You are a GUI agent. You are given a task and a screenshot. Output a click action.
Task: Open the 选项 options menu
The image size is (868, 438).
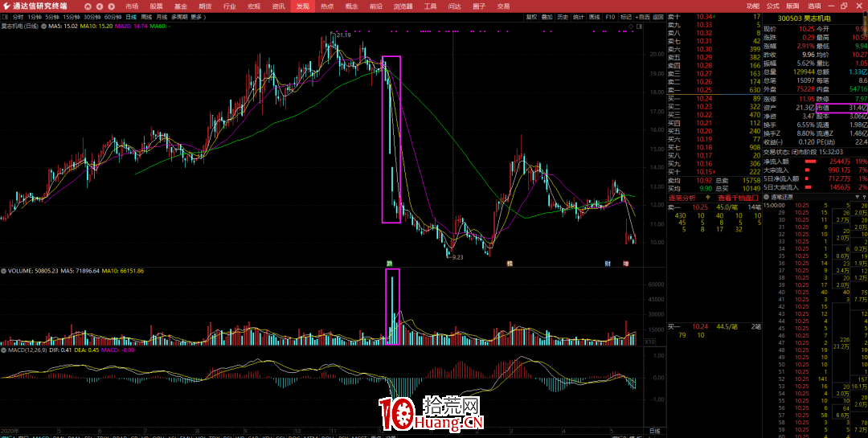coord(814,6)
